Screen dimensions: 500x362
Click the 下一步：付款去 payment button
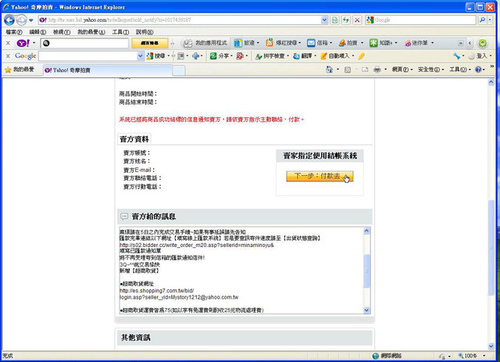coord(319,176)
